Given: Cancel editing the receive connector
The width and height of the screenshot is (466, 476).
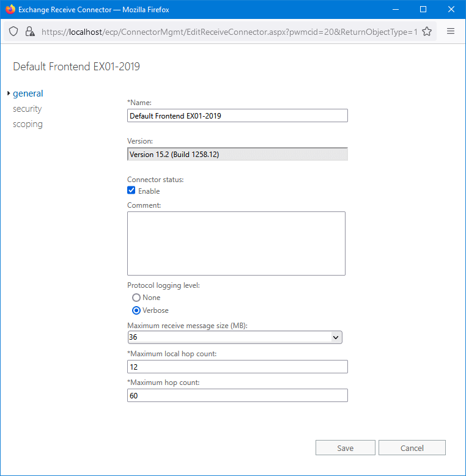Looking at the screenshot, I should pos(412,448).
